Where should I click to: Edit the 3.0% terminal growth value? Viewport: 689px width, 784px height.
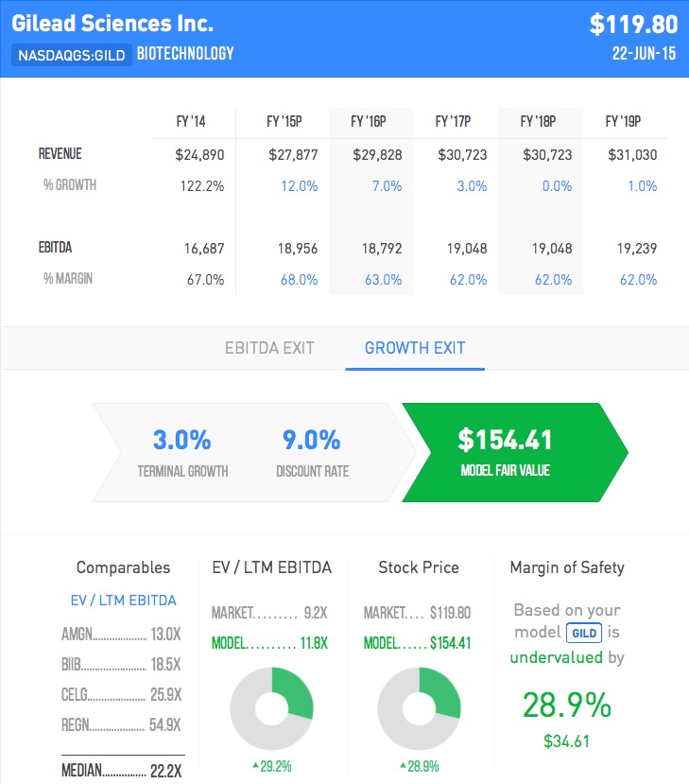click(181, 440)
